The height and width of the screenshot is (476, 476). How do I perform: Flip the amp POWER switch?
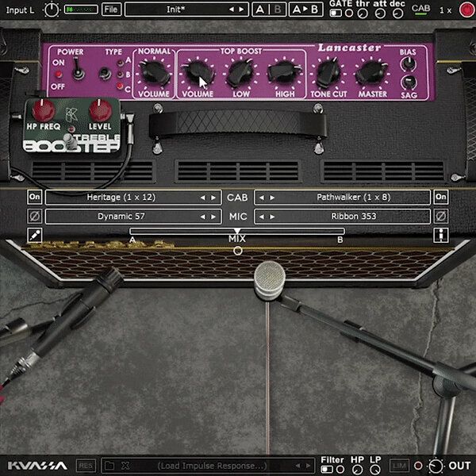pyautogui.click(x=78, y=72)
